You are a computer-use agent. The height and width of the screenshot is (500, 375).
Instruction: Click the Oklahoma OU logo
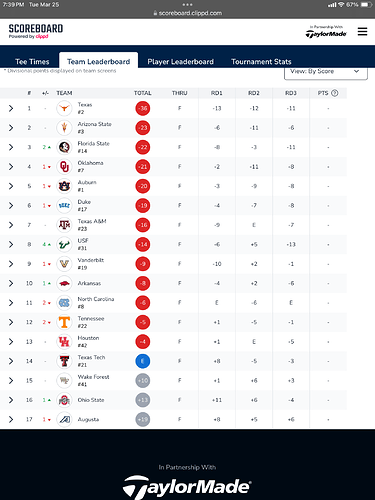pyautogui.click(x=64, y=167)
